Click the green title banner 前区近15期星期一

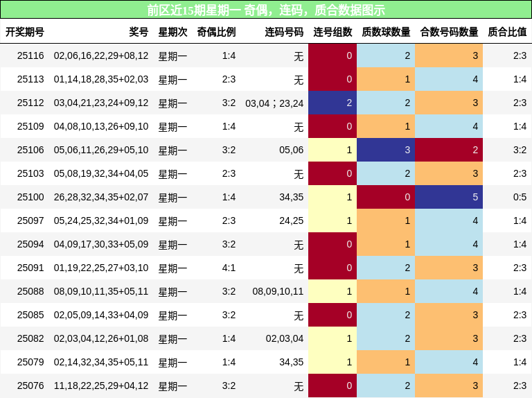coord(266,10)
